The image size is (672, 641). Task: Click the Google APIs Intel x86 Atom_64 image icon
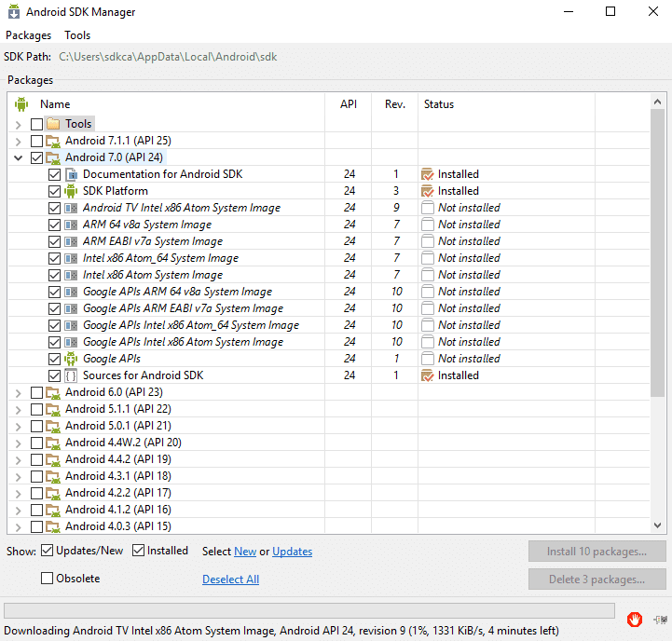pyautogui.click(x=71, y=325)
